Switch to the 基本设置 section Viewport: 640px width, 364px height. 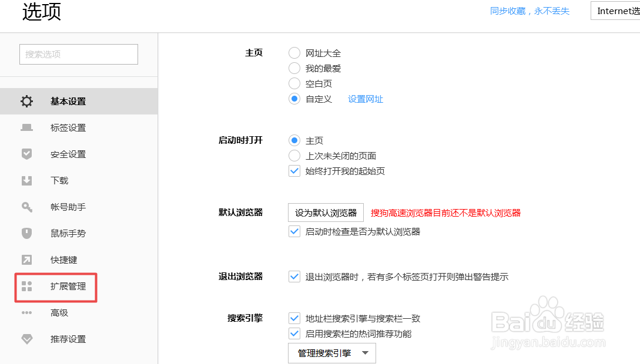point(66,101)
